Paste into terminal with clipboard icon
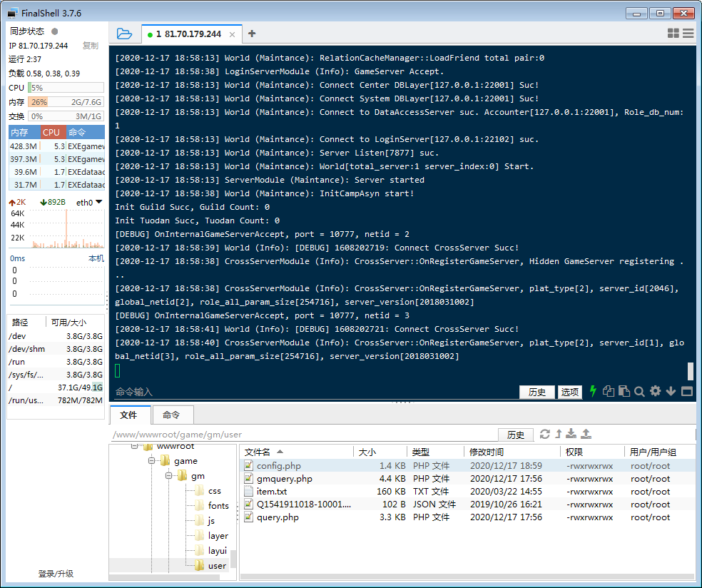The height and width of the screenshot is (588, 702). (624, 391)
